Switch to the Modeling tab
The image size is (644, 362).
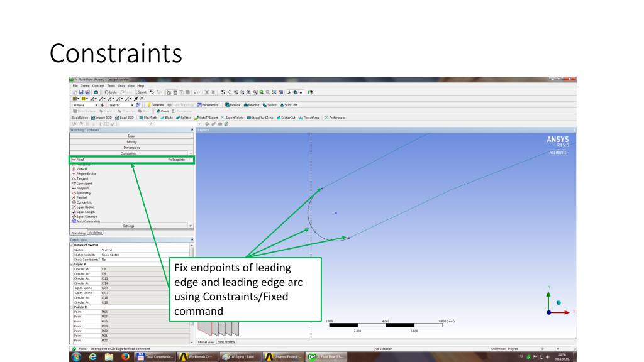pyautogui.click(x=95, y=233)
